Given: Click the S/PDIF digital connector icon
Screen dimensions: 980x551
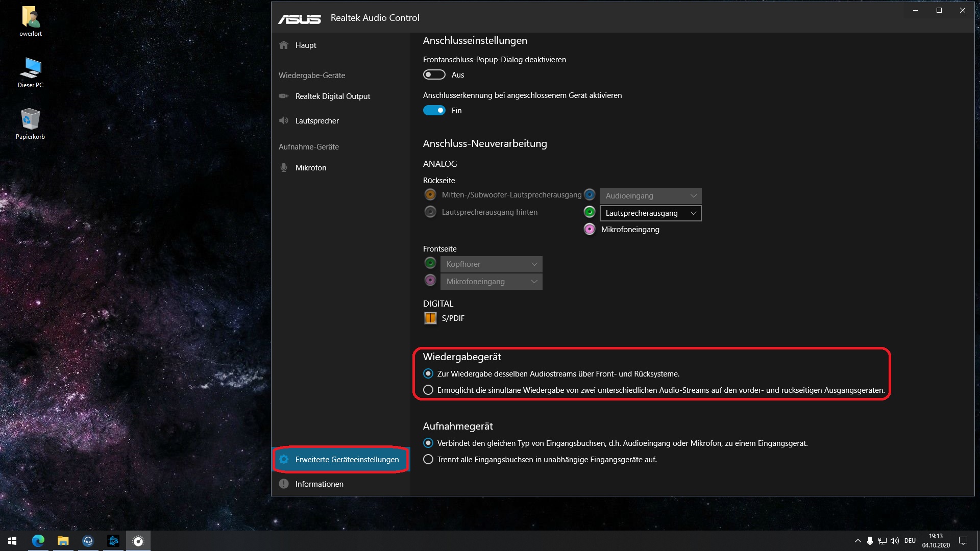Looking at the screenshot, I should pos(430,318).
